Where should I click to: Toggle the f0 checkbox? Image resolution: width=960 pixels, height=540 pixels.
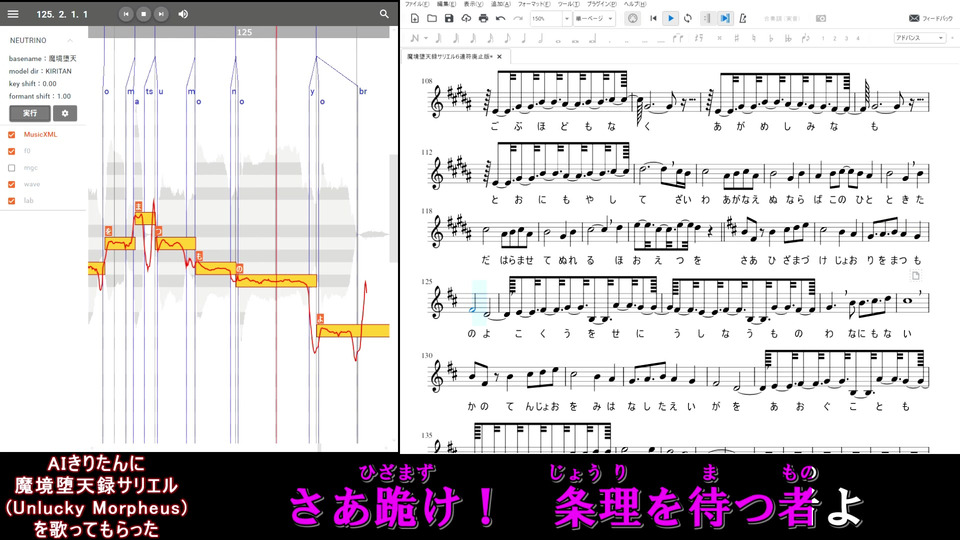click(12, 151)
